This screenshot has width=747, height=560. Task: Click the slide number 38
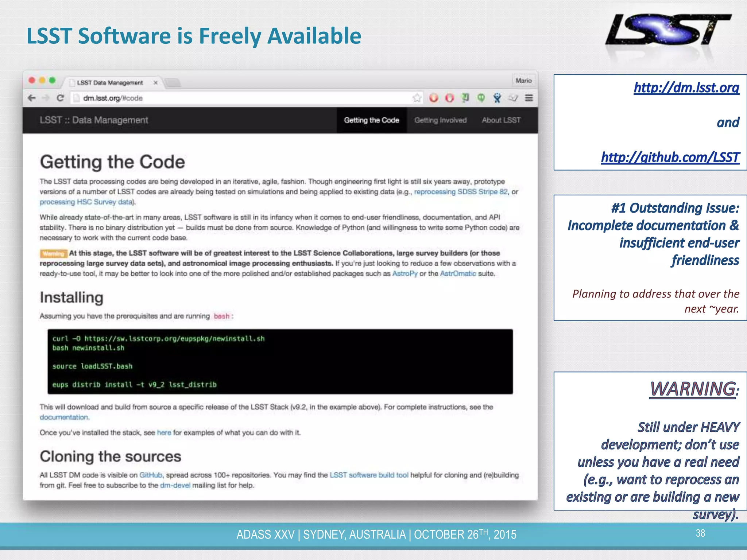tap(700, 533)
